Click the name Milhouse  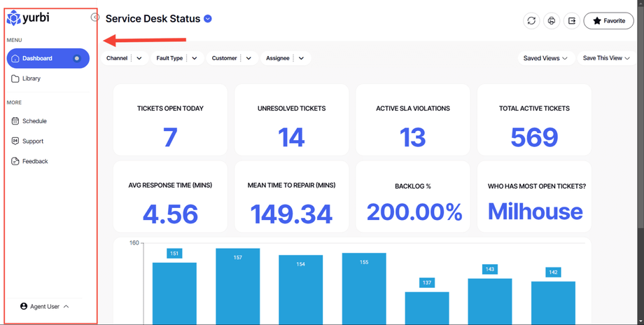coord(535,212)
